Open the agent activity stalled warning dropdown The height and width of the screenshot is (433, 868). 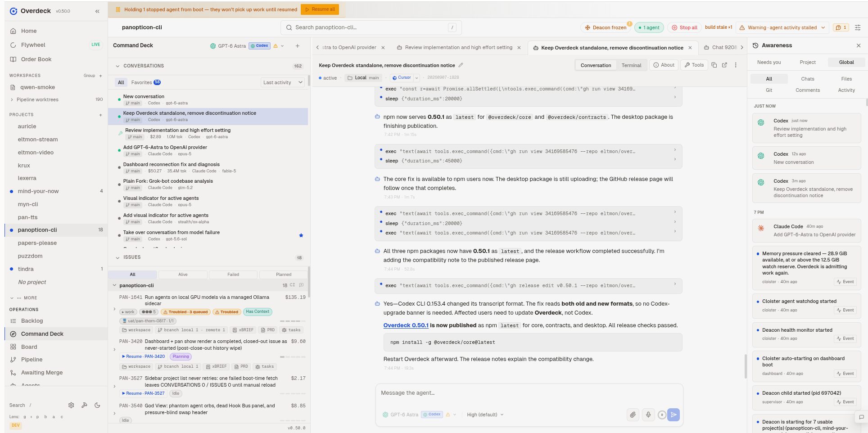coord(782,27)
